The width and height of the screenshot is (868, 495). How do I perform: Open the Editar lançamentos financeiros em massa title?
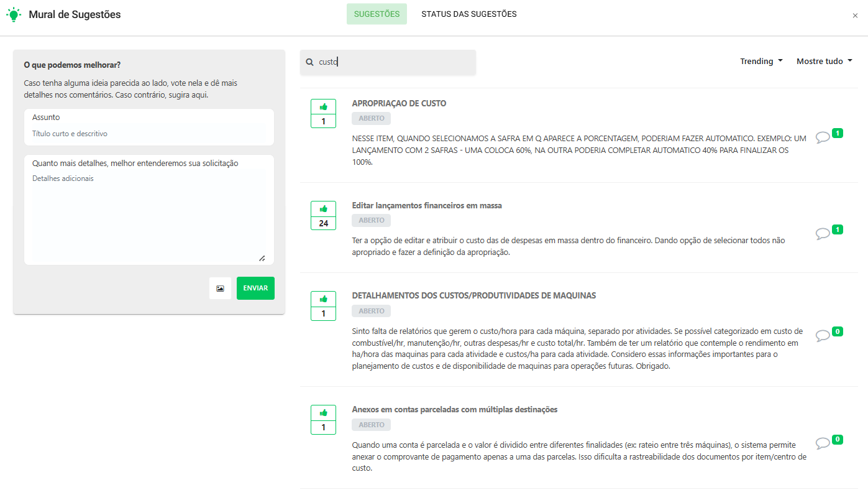[x=426, y=206]
